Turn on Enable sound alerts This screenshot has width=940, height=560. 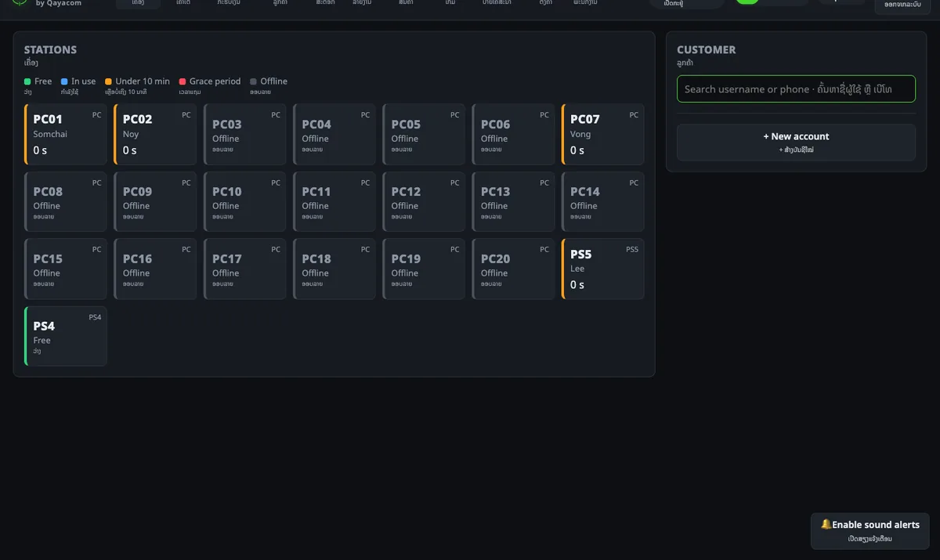click(x=870, y=531)
